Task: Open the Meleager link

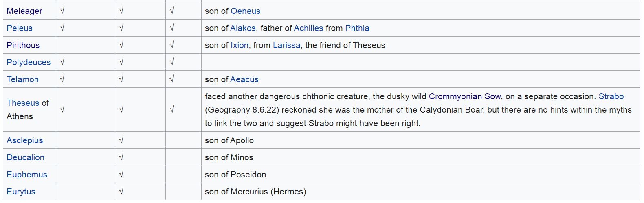Action: pos(24,11)
